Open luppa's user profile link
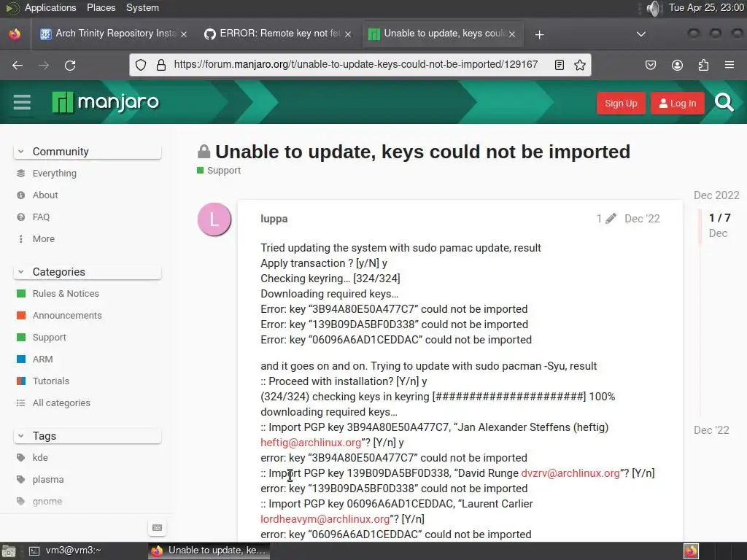This screenshot has height=560, width=747. tap(274, 219)
